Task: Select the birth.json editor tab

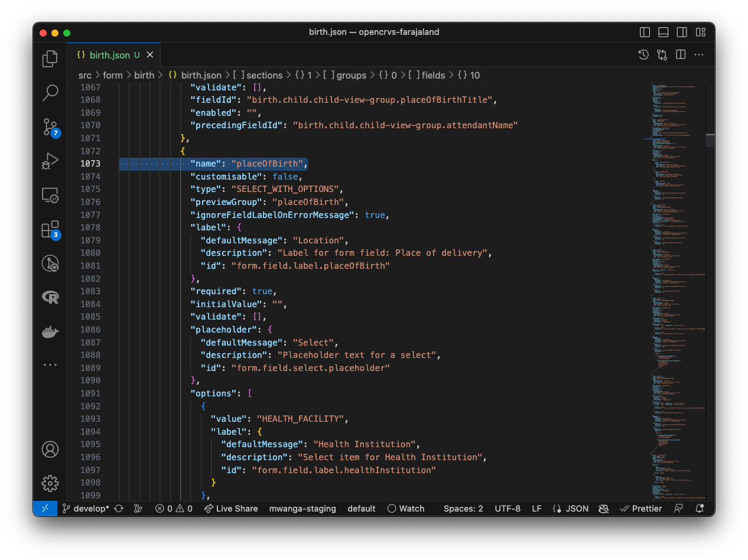Action: pos(109,55)
